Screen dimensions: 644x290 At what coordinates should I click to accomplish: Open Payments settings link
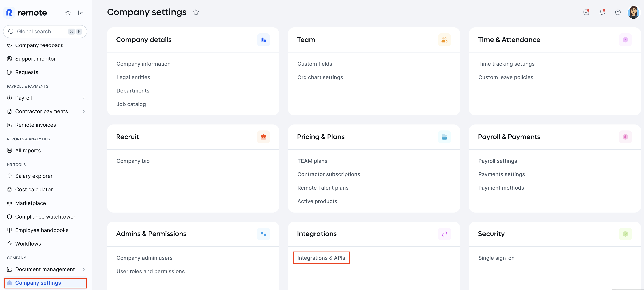502,174
